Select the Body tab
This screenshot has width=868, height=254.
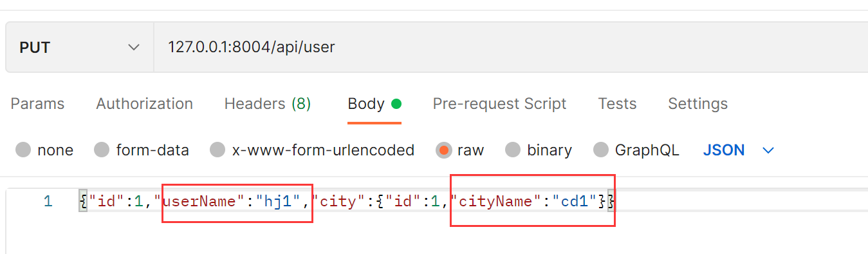click(x=374, y=104)
